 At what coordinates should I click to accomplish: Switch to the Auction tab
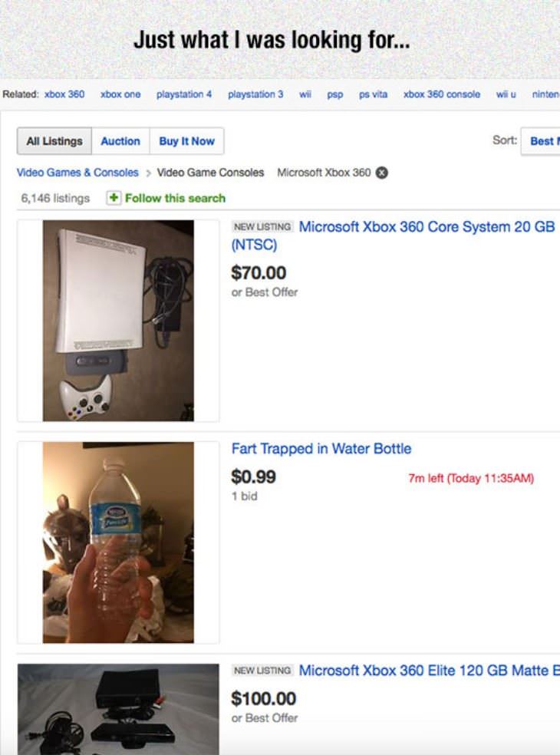click(x=120, y=141)
